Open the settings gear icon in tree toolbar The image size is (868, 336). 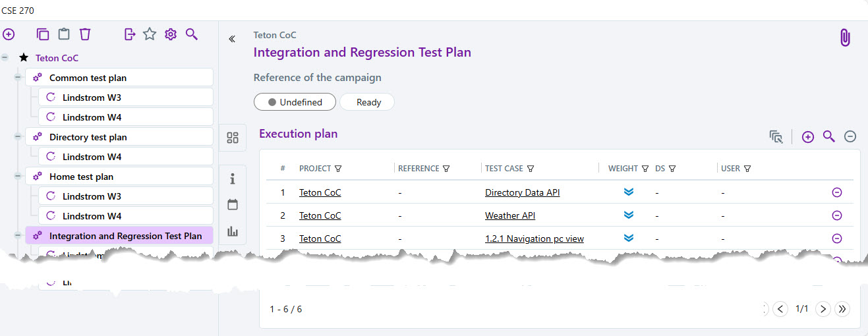tap(171, 34)
